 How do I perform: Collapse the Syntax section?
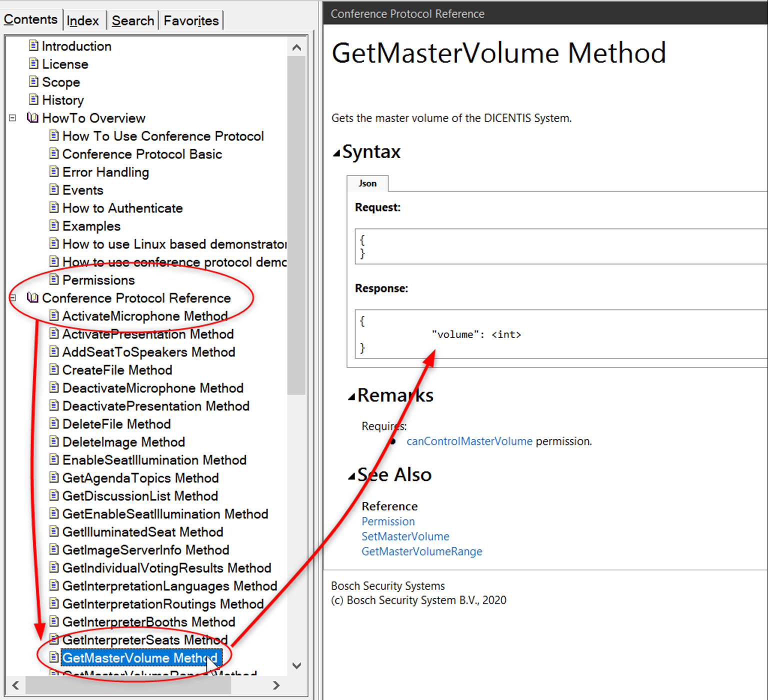pos(337,153)
